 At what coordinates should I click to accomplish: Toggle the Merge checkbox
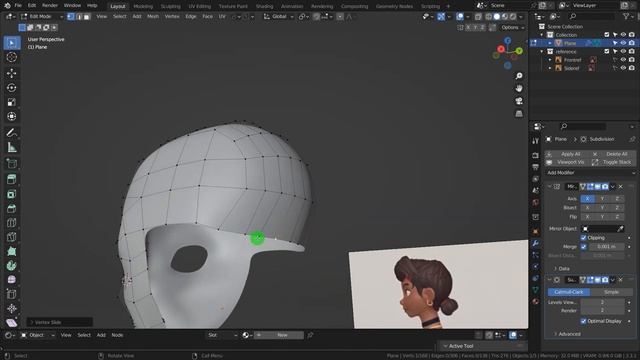coord(583,247)
